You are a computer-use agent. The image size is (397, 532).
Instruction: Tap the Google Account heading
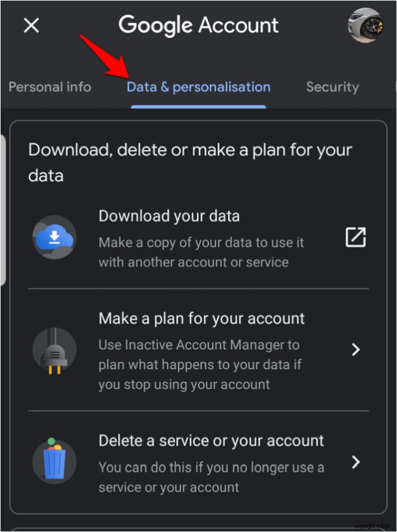198,25
